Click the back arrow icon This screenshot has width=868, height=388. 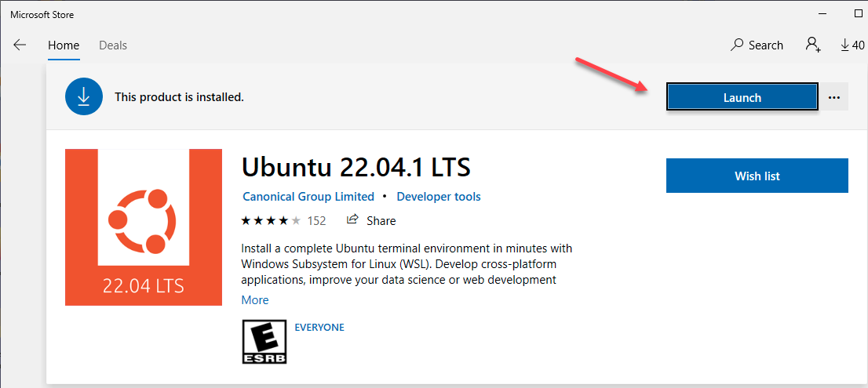coord(20,45)
